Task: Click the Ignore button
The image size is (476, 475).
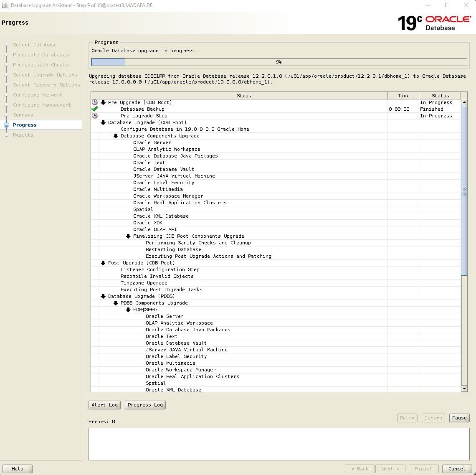Action: (433, 418)
